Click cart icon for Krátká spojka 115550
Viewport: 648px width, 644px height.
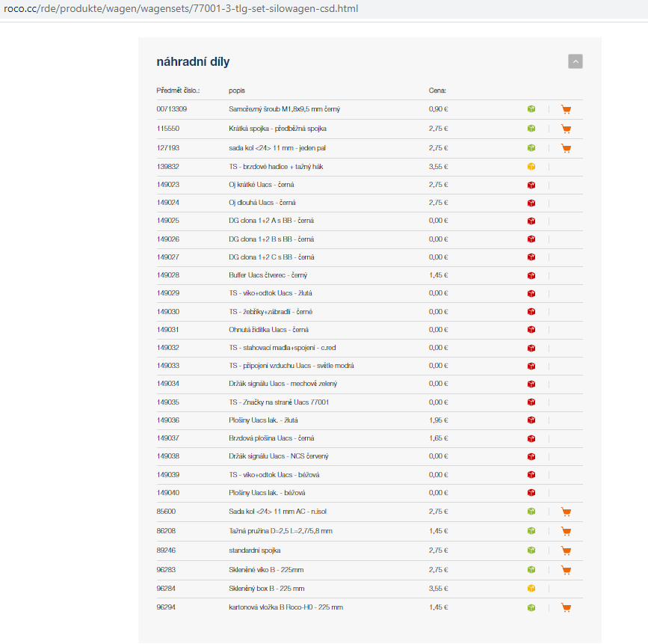(x=566, y=129)
